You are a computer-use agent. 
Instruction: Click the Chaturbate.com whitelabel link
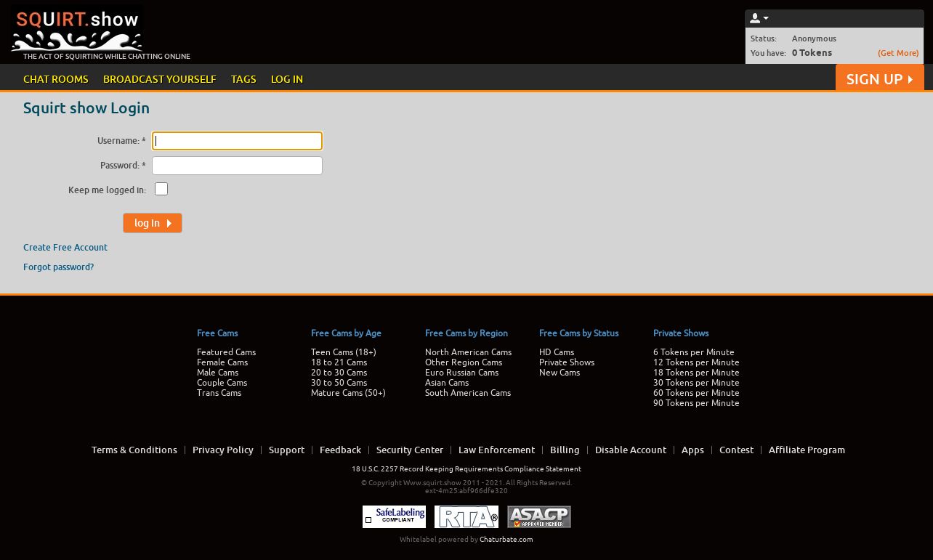(x=506, y=539)
